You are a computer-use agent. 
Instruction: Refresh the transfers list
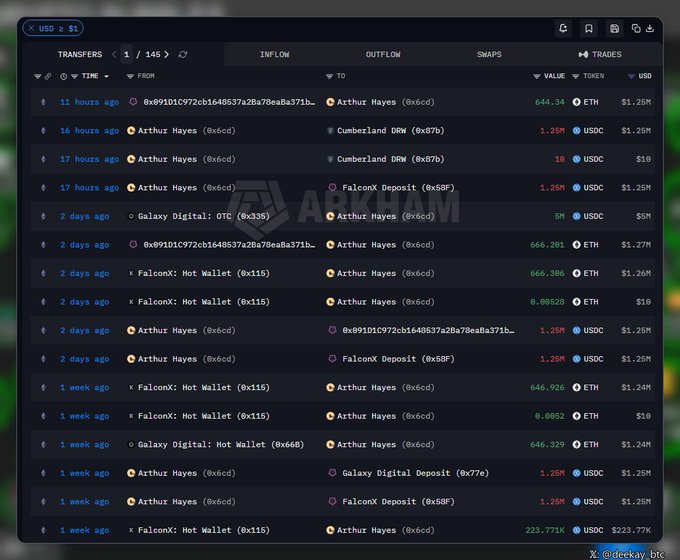click(183, 54)
